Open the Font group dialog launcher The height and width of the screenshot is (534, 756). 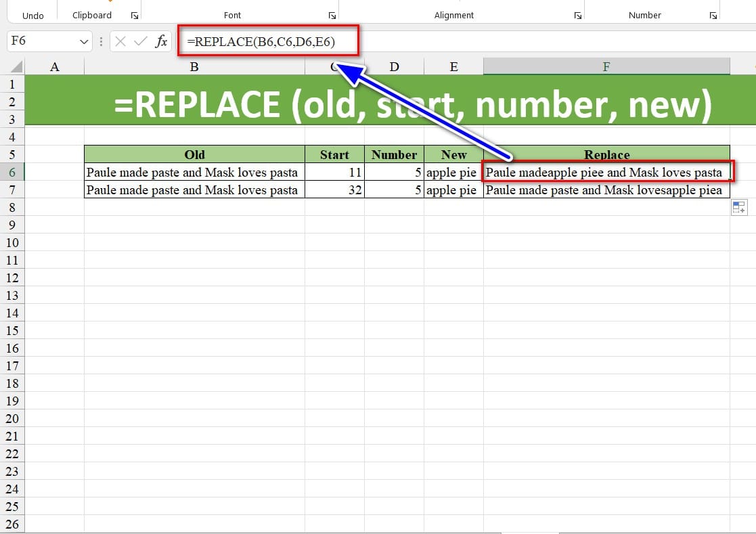pyautogui.click(x=332, y=16)
